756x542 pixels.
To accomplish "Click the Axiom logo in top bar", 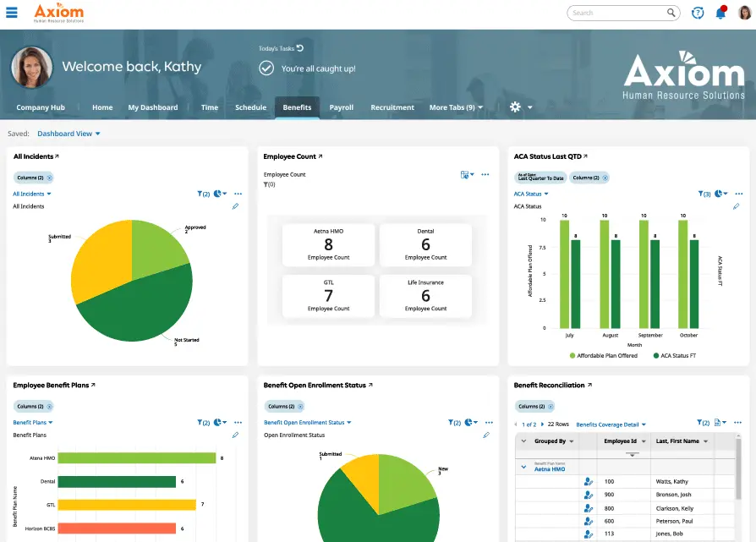I will pyautogui.click(x=58, y=13).
